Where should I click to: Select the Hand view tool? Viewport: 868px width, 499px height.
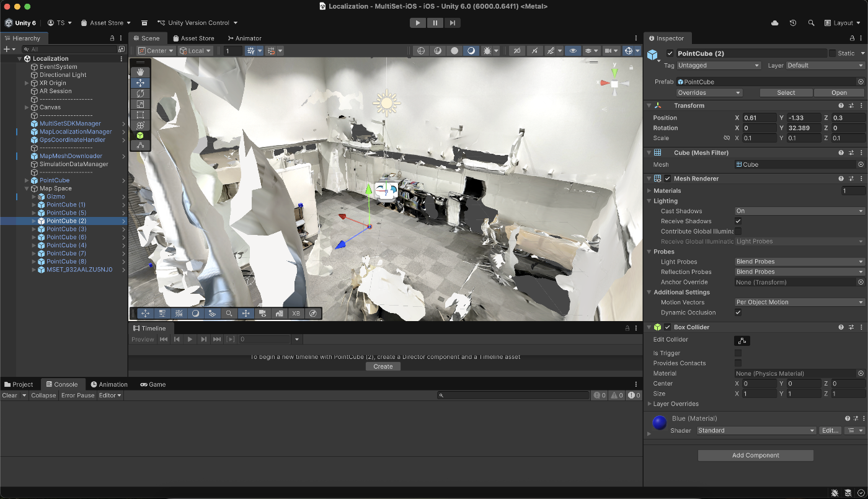[140, 73]
